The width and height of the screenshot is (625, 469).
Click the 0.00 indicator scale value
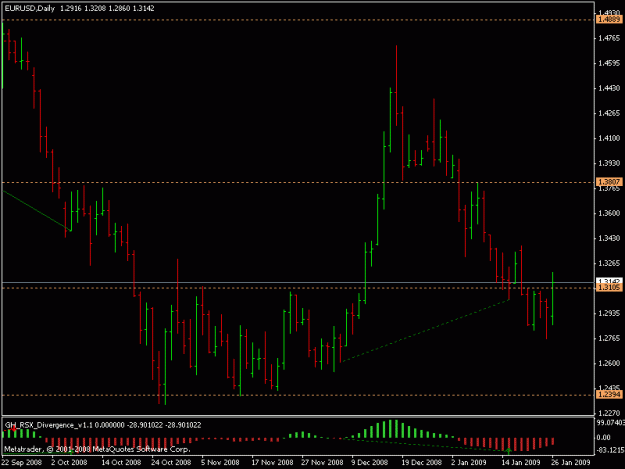click(604, 438)
